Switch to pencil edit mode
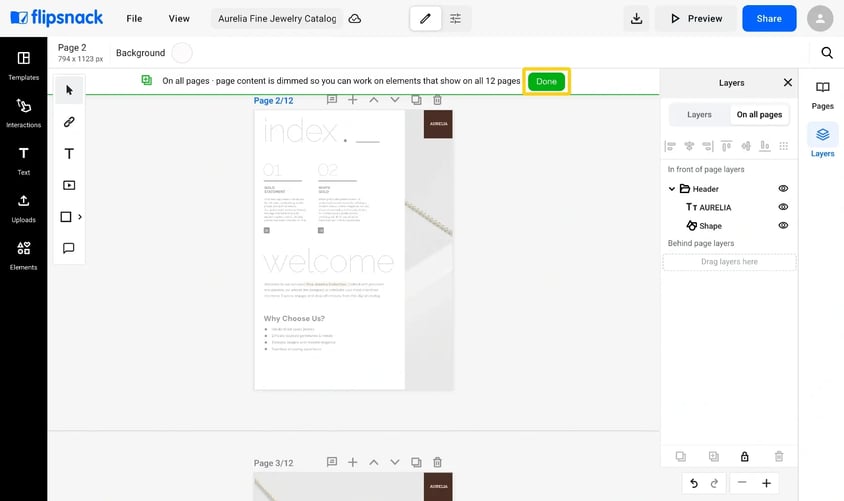 (425, 19)
